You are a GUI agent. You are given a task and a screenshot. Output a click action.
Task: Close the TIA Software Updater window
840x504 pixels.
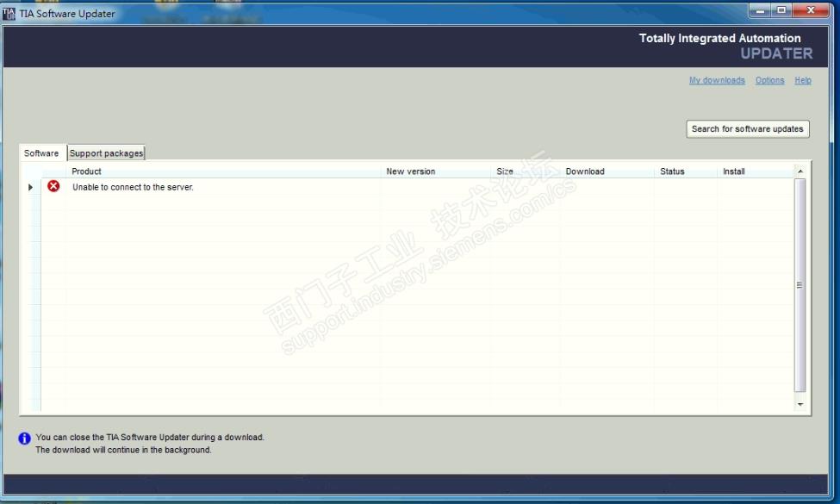tap(811, 10)
